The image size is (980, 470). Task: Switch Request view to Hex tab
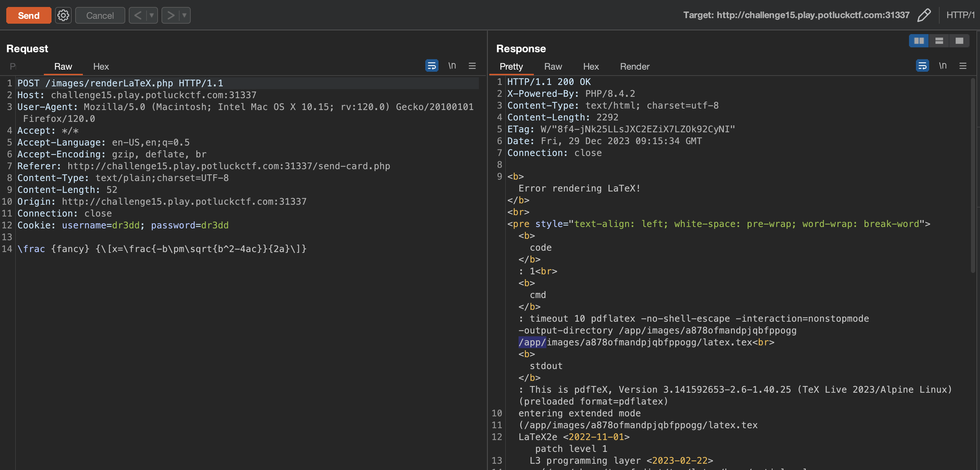101,66
